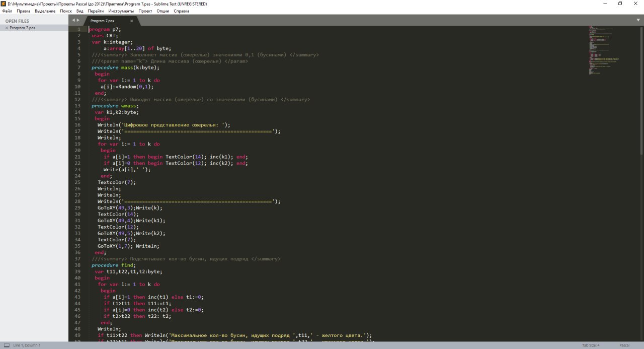This screenshot has width=644, height=349.
Task: Open the tab list dropdown arrow
Action: point(638,20)
